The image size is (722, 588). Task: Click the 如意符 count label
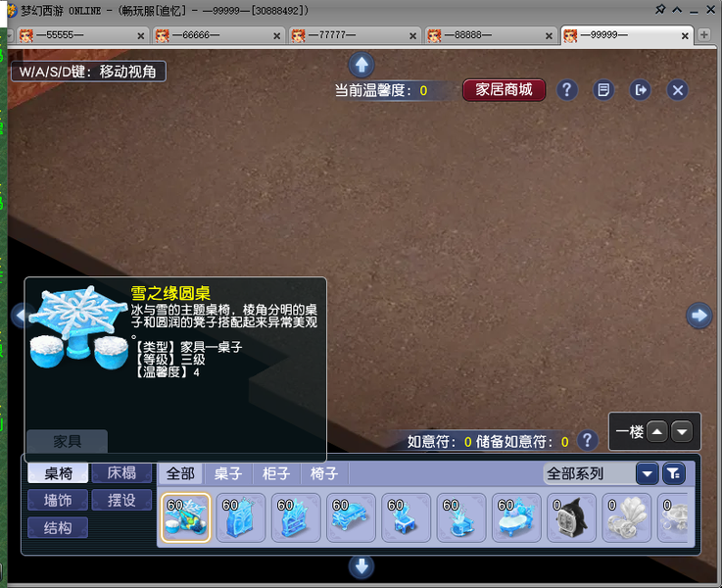(439, 442)
